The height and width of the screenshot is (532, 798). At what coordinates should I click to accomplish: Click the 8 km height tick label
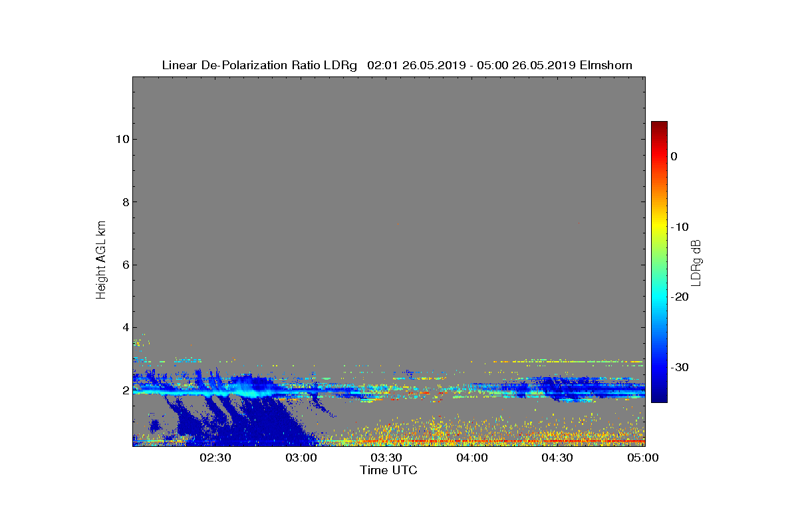coord(125,202)
